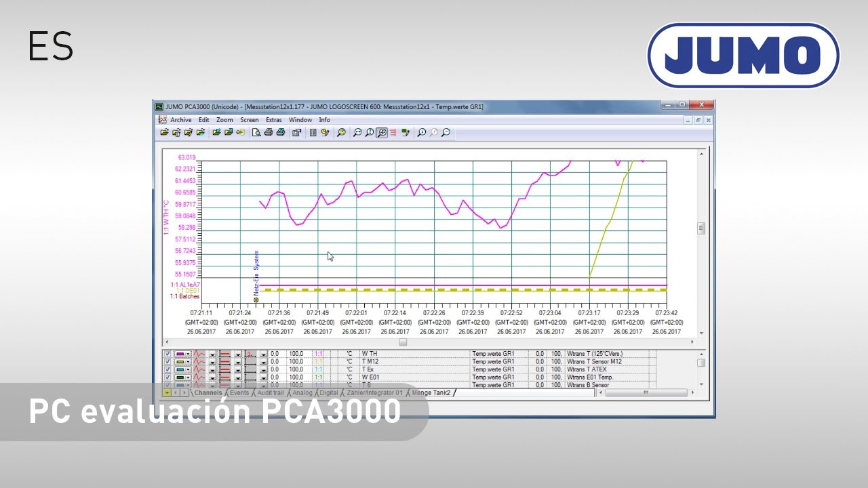Screen dimensions: 868x488
Task: Click the magenta color swatch for W TH
Action: point(180,354)
